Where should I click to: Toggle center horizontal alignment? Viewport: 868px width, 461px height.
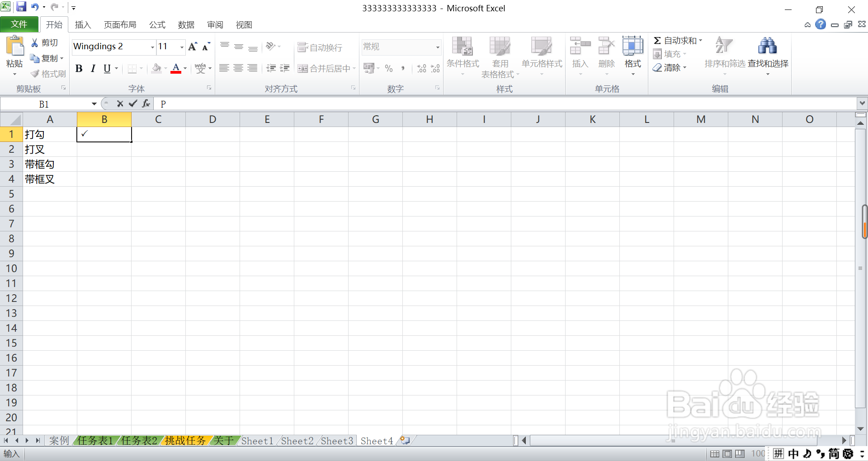[x=238, y=68]
